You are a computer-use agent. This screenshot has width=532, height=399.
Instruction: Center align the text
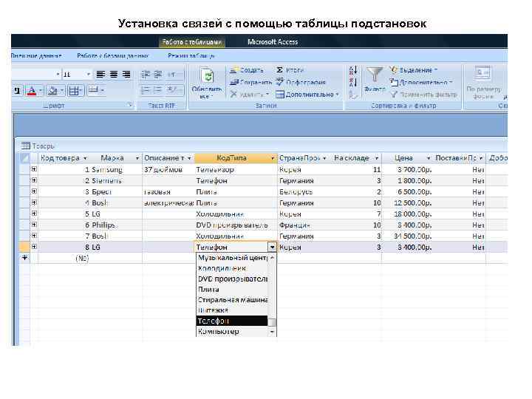(x=114, y=75)
